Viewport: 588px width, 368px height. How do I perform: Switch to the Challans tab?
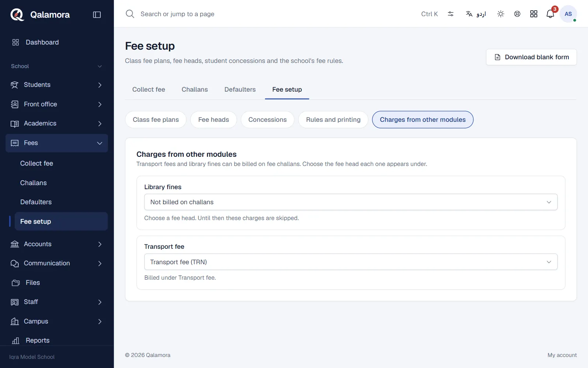tap(195, 89)
